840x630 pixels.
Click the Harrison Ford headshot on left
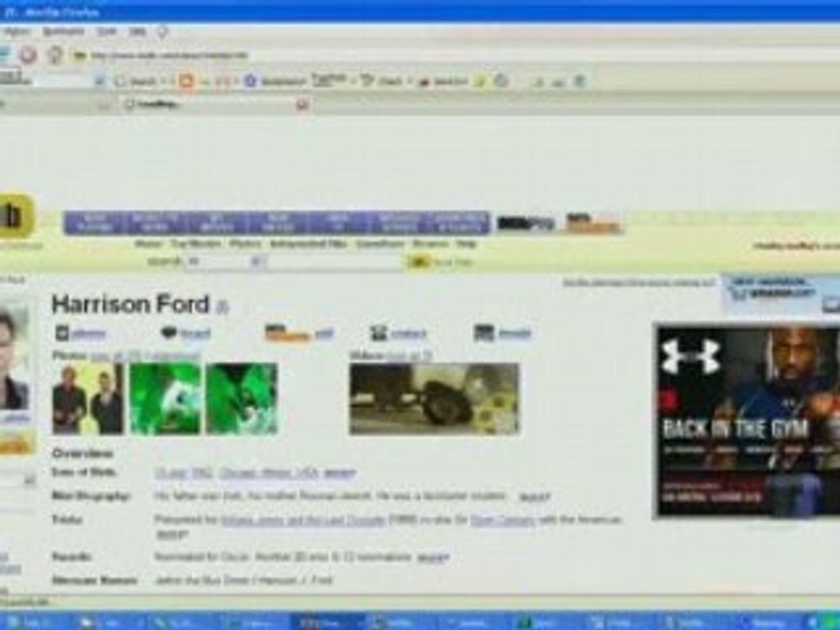tap(14, 356)
